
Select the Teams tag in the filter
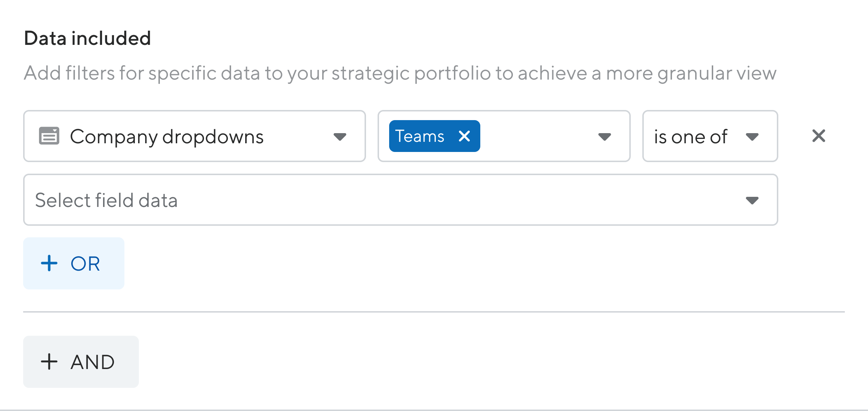point(420,136)
